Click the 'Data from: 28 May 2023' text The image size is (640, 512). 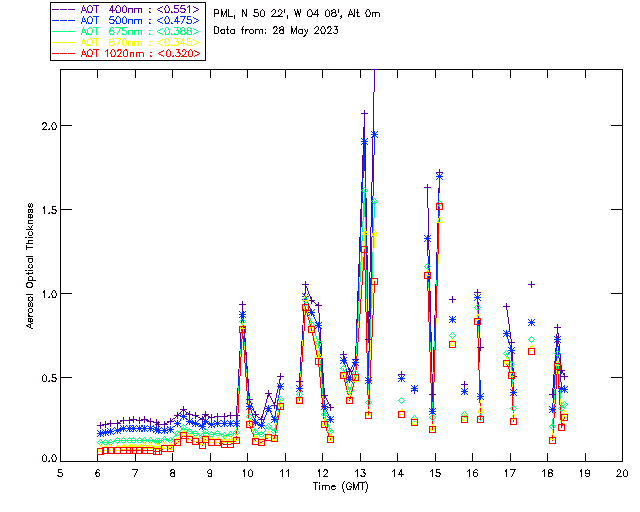coord(276,30)
